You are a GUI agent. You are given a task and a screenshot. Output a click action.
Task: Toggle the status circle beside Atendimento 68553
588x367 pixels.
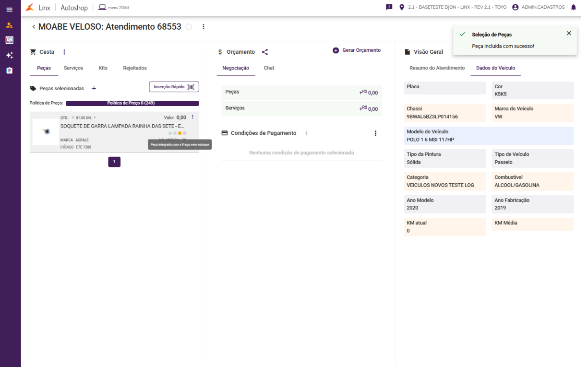[x=189, y=27]
